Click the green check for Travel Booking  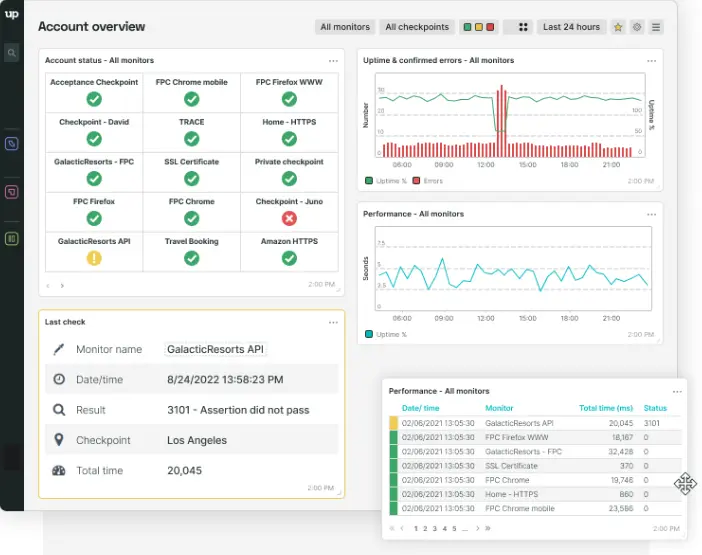192,258
